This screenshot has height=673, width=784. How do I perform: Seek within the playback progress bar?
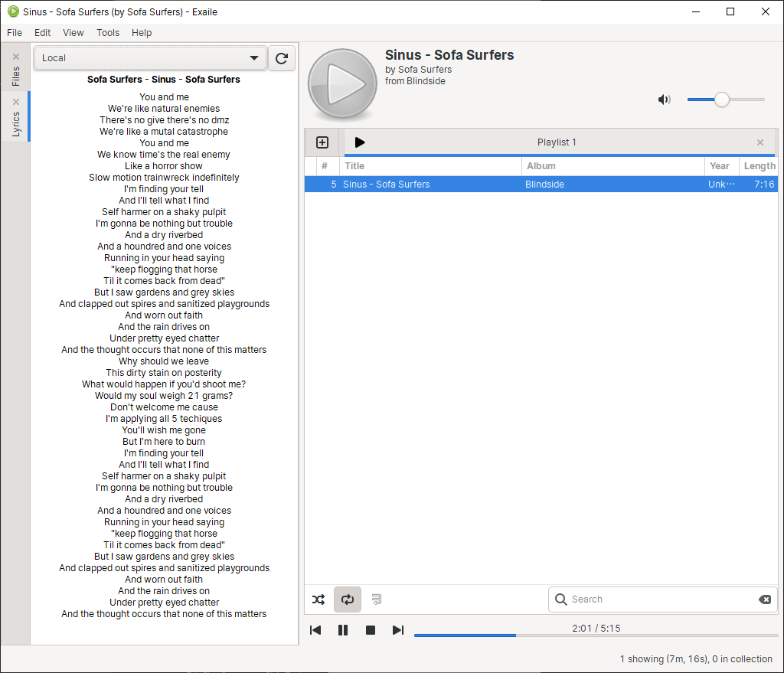pyautogui.click(x=596, y=635)
